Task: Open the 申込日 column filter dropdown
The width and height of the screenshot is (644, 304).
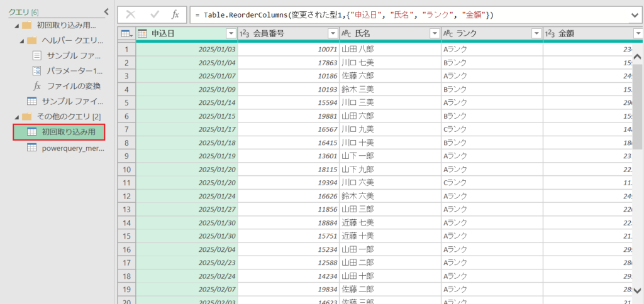Action: (x=231, y=34)
